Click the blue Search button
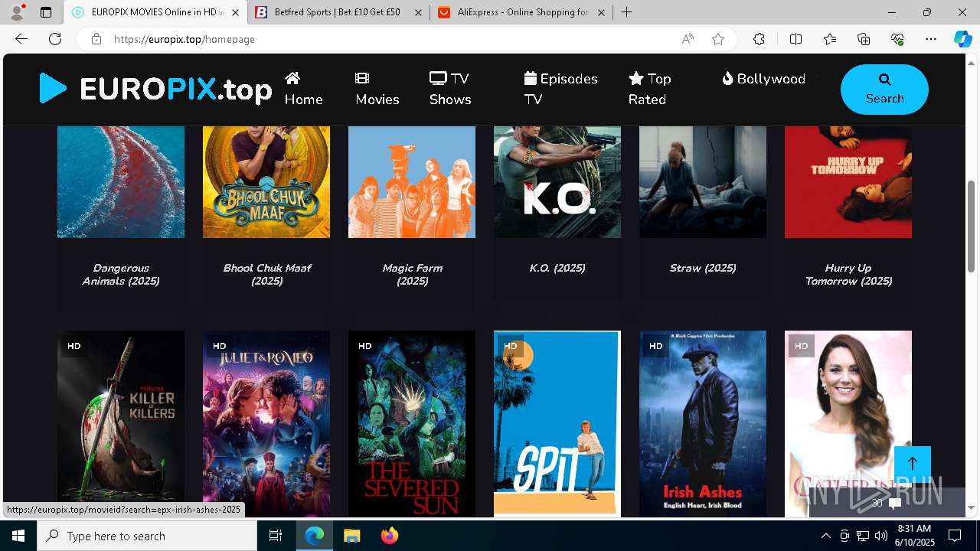Screen dimensions: 980x551 pos(884,90)
